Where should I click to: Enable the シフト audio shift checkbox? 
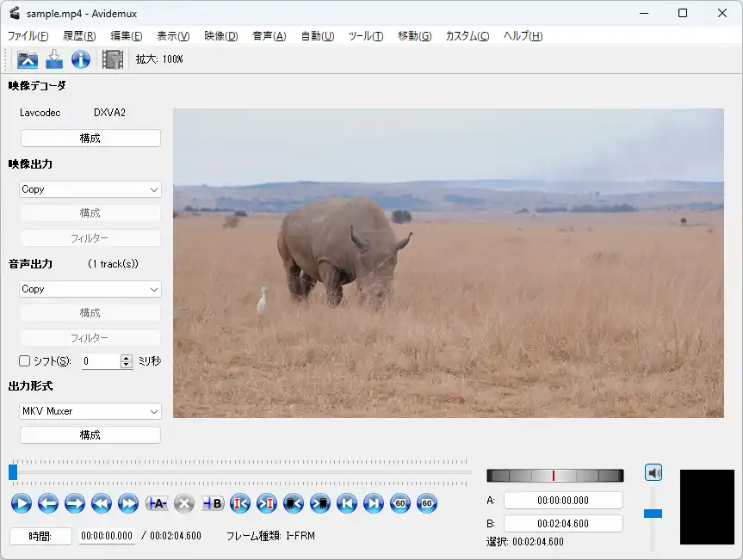pos(25,361)
